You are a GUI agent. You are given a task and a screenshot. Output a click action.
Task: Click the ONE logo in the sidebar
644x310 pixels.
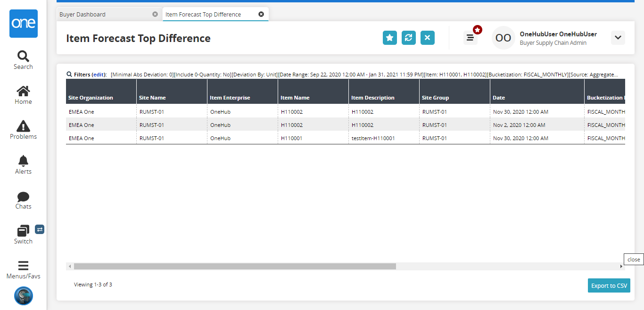(x=23, y=24)
